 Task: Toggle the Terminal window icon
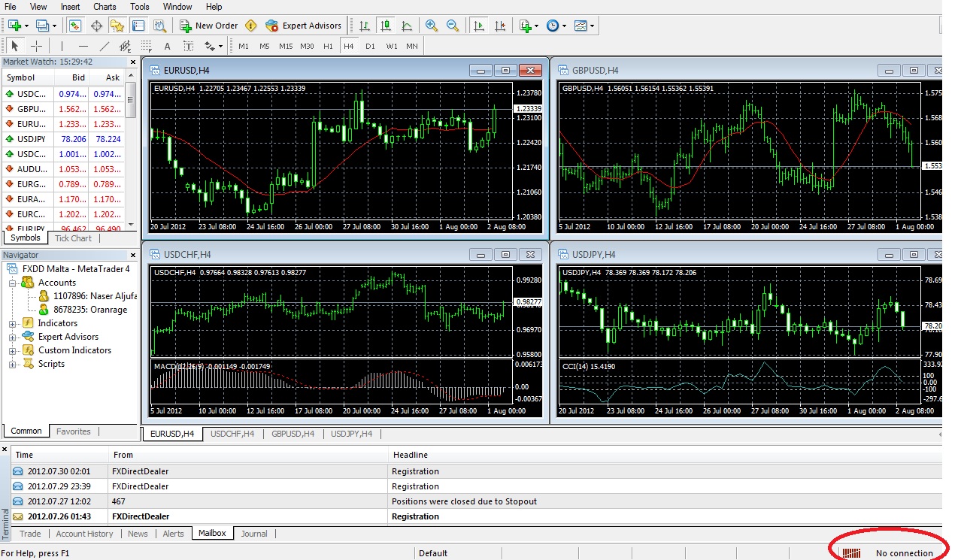pos(138,26)
